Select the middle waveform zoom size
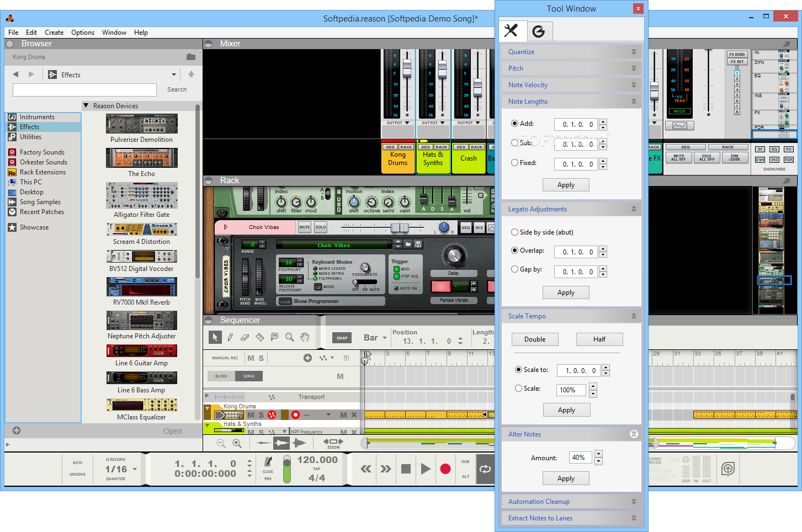This screenshot has height=532, width=802. coord(282,443)
